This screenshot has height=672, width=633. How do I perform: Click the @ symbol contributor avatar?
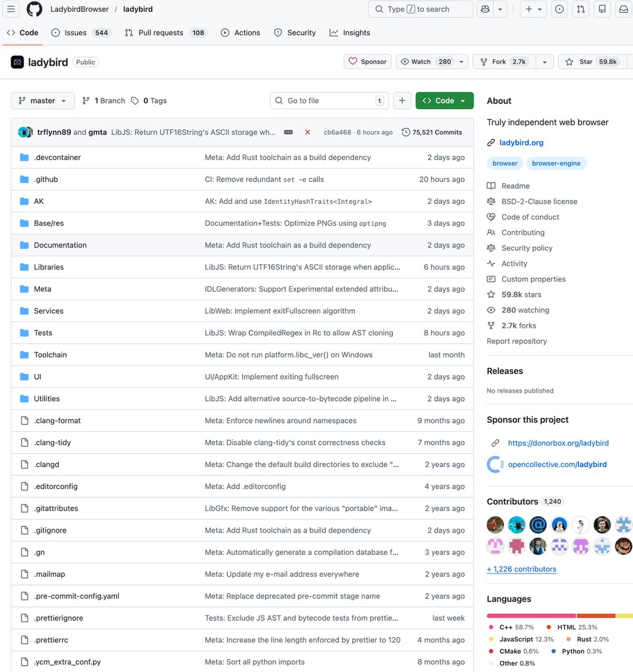point(538,525)
